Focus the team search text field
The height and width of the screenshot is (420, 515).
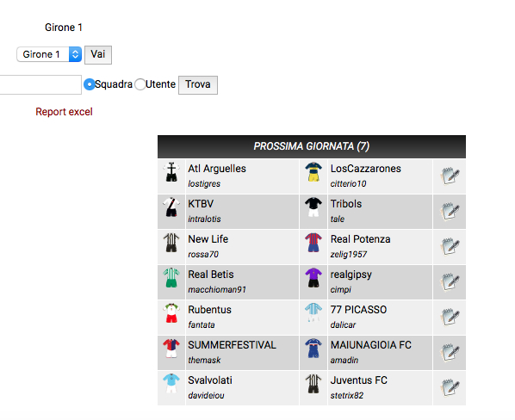point(40,84)
